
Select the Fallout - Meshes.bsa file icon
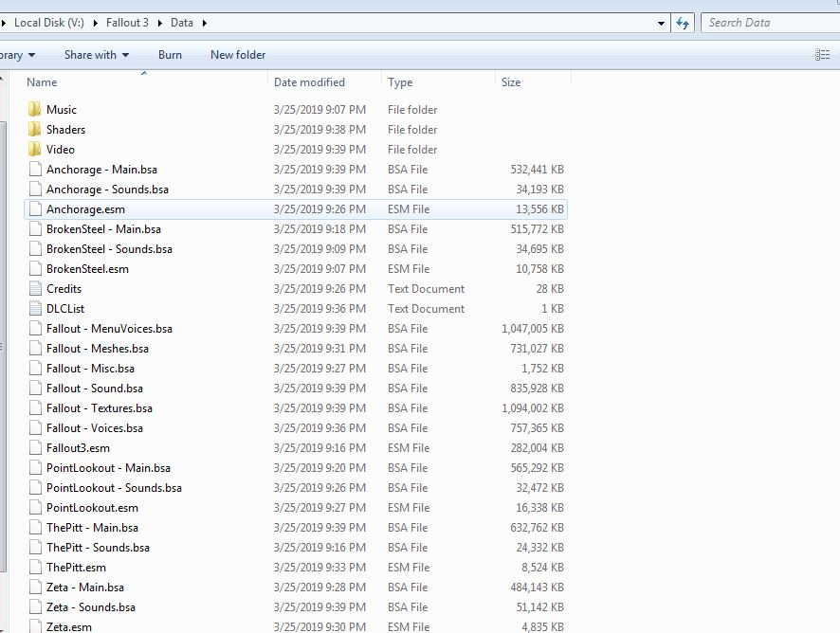coord(35,348)
